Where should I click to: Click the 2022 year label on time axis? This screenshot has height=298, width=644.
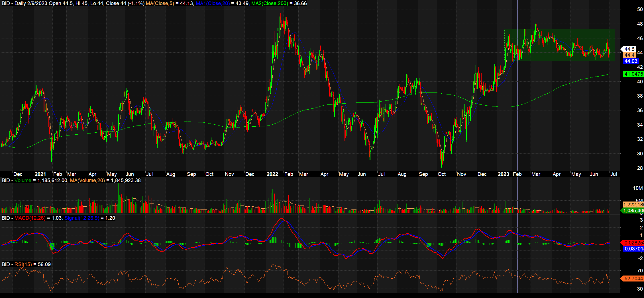(272, 174)
